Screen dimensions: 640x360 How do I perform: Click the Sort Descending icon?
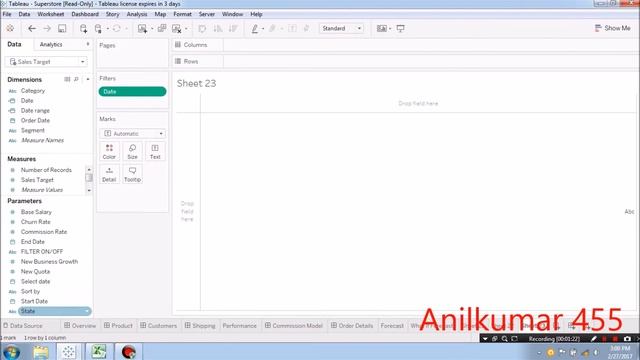233,28
